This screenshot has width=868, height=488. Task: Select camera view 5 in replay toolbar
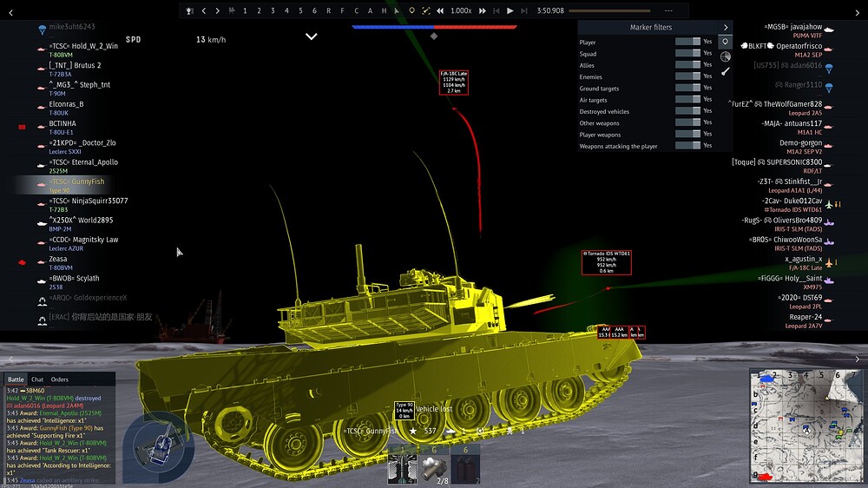click(300, 10)
